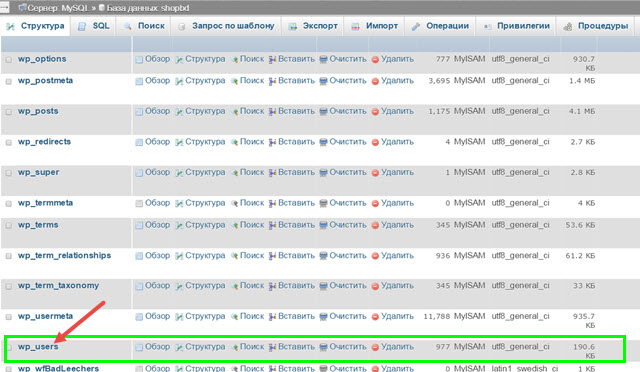Viewport: 640px width, 372px height.
Task: Click the Структура icon for wp_redirects
Action: (x=179, y=142)
